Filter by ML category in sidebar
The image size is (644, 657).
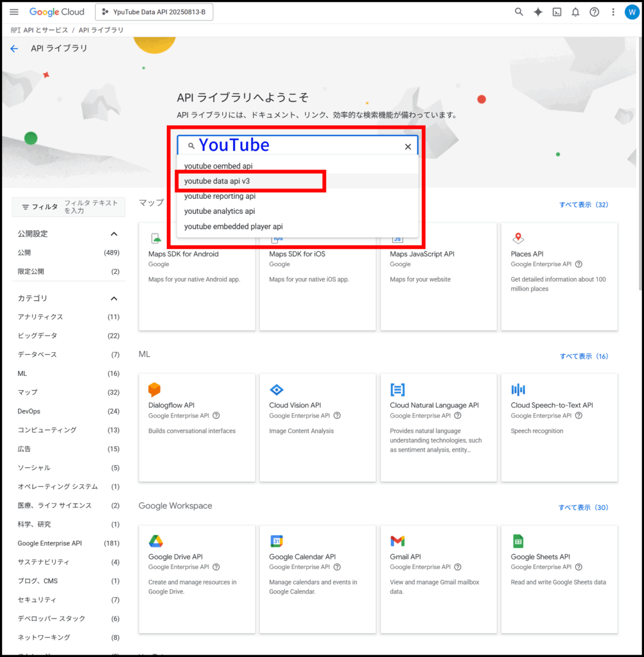pyautogui.click(x=68, y=373)
